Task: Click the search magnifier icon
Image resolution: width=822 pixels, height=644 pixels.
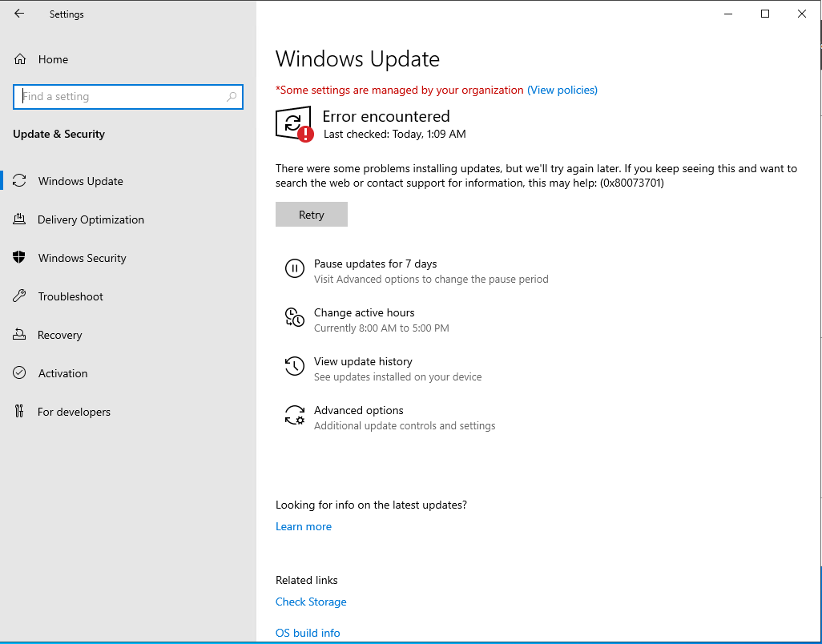Action: (232, 96)
